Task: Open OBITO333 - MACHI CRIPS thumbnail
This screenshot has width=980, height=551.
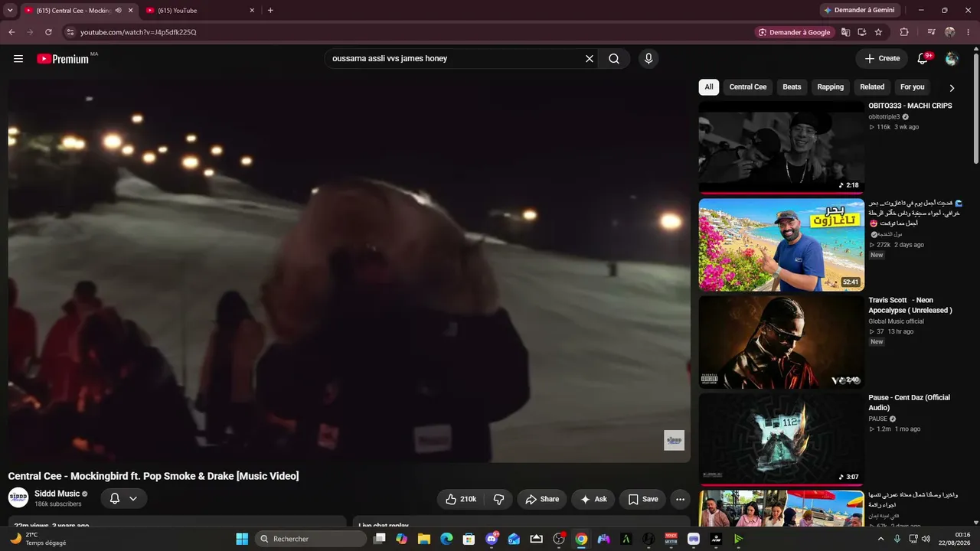Action: pos(781,148)
